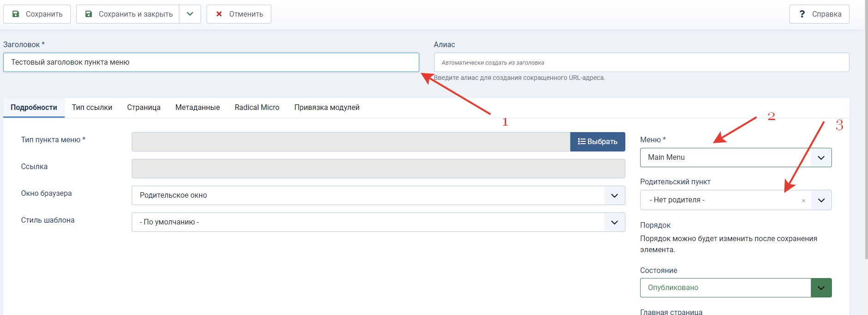Open the Страница tab
The width and height of the screenshot is (868, 315).
pyautogui.click(x=144, y=108)
